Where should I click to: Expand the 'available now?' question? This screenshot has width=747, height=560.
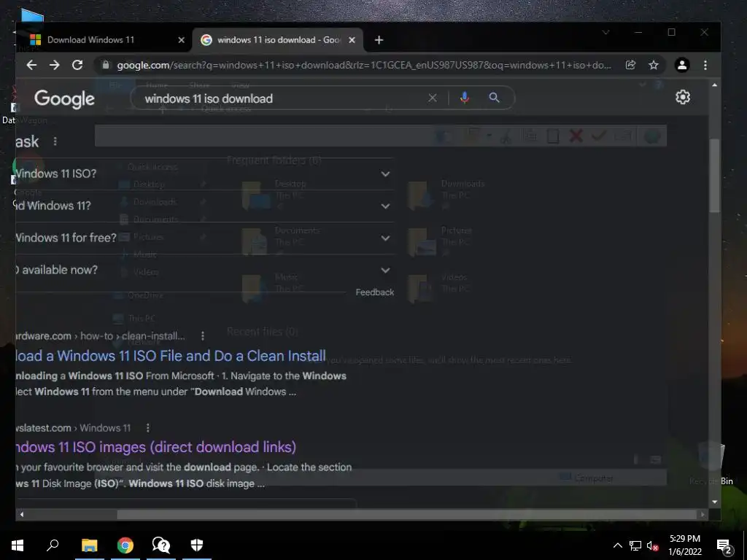385,271
